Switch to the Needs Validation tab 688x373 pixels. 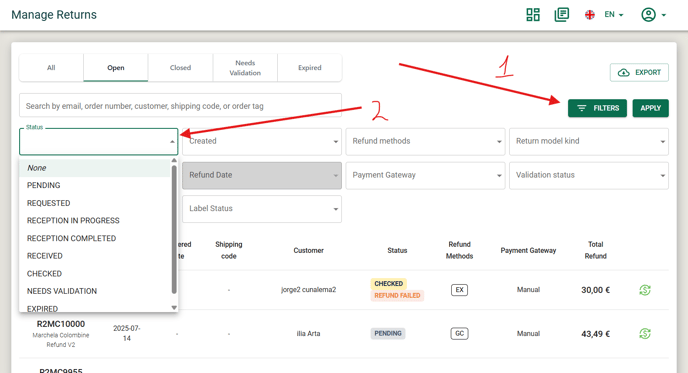point(245,68)
